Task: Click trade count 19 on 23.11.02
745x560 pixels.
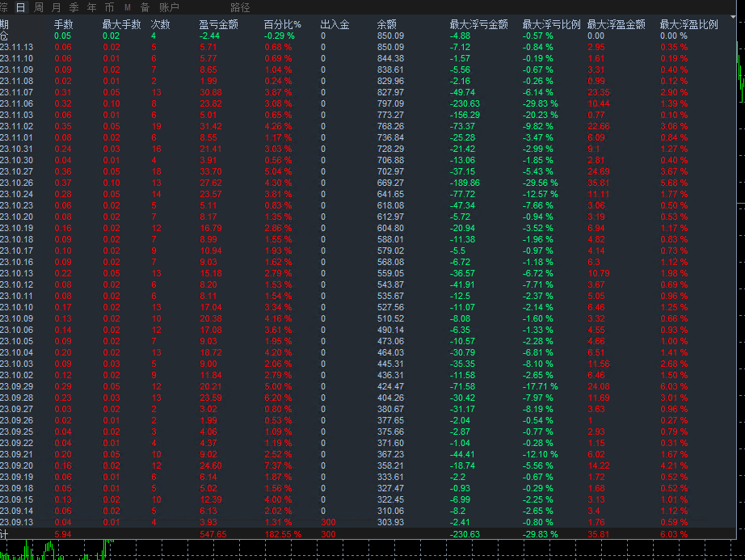Action: point(156,126)
